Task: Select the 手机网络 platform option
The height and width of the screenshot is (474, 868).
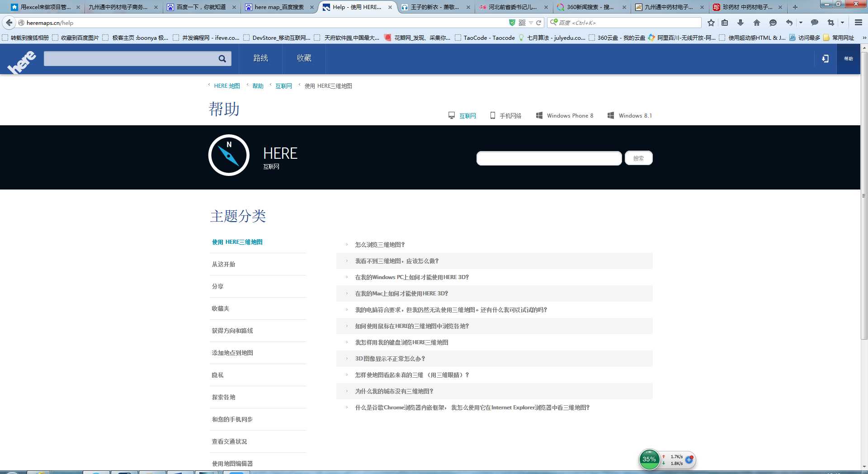Action: [x=506, y=116]
